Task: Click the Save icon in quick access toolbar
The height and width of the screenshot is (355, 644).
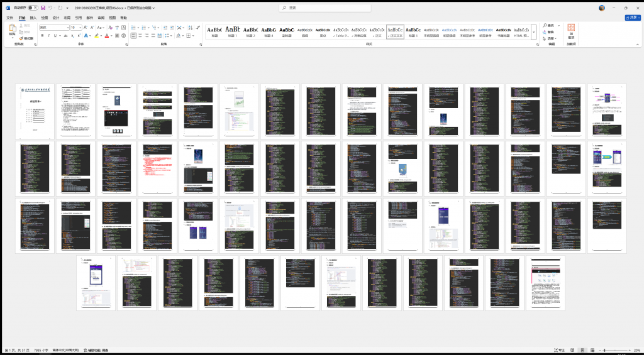Action: point(43,8)
